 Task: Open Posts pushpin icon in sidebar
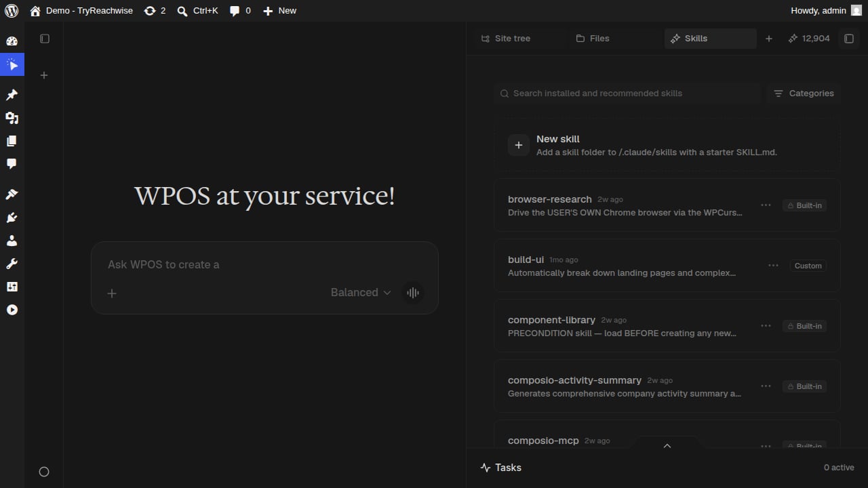pyautogui.click(x=12, y=95)
